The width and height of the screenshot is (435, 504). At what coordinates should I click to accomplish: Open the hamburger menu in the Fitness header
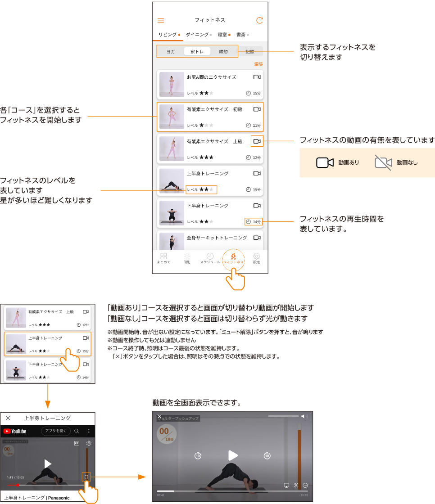pyautogui.click(x=161, y=20)
